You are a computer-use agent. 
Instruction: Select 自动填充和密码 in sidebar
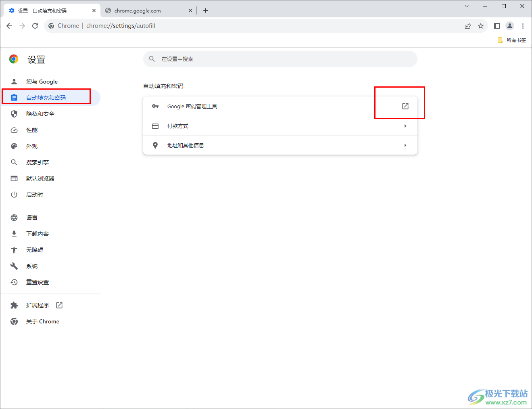coord(51,98)
